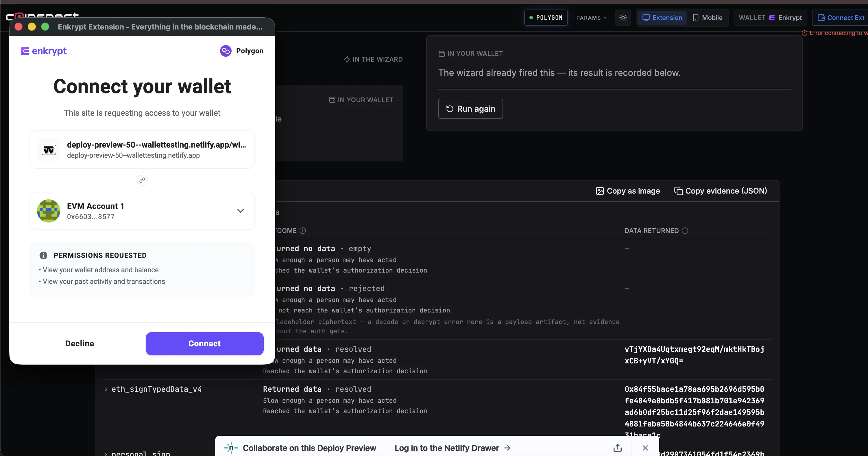Click the returned data 'vTjYXDa4Uqtxmegt92eqM/mktHkTBoj'
Image resolution: width=868 pixels, height=456 pixels.
click(694, 349)
